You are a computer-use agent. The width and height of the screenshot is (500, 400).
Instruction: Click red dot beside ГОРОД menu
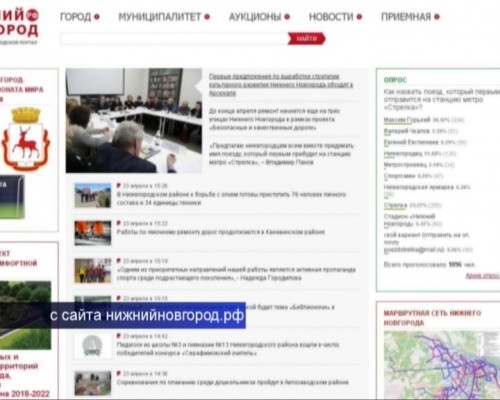[x=97, y=17]
